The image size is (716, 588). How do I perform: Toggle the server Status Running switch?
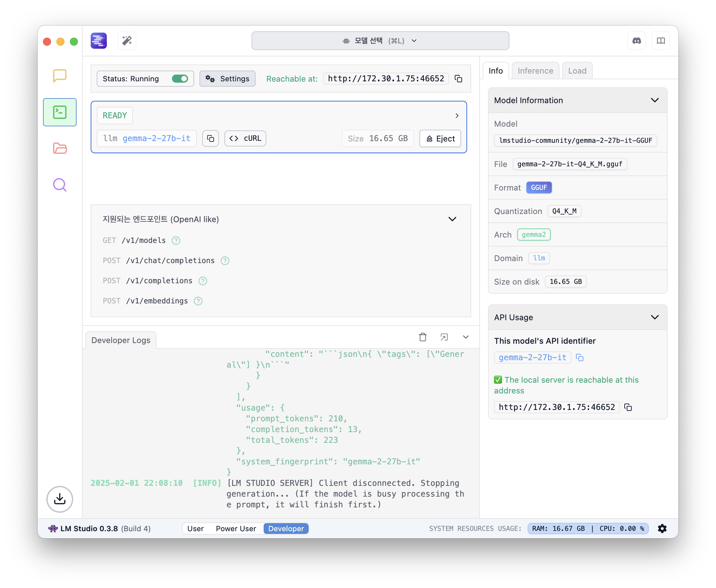tap(180, 79)
